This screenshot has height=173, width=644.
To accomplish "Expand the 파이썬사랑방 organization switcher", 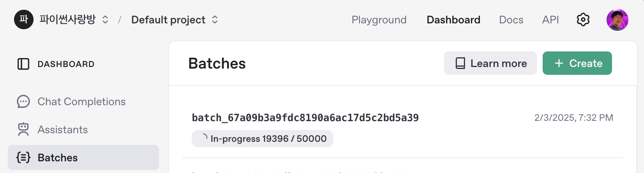I will 105,19.
